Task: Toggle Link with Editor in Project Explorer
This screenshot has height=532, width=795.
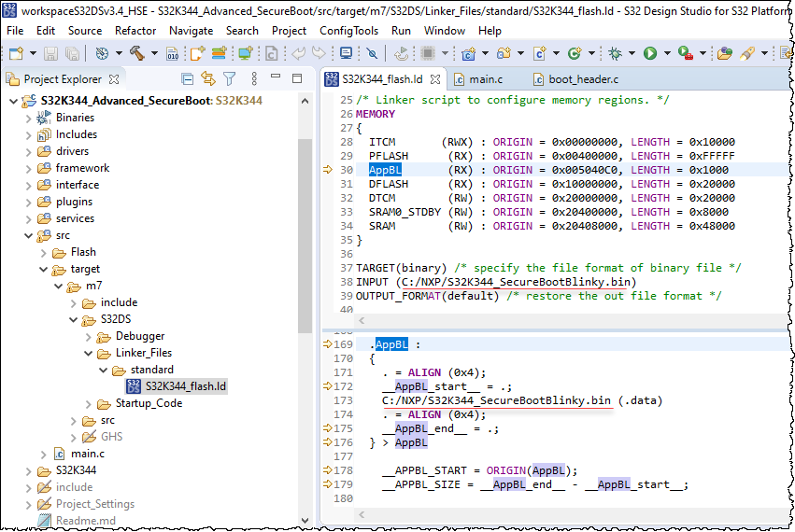Action: [x=207, y=79]
